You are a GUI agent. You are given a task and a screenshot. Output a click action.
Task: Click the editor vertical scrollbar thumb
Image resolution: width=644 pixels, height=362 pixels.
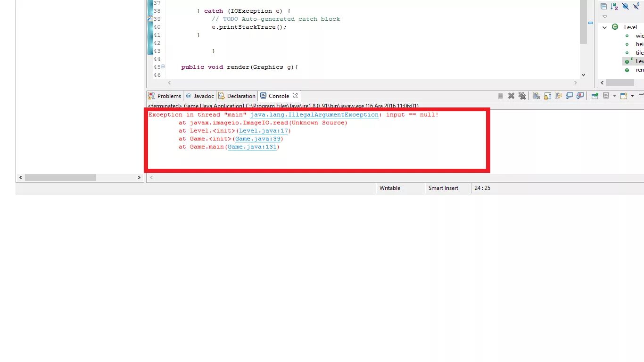(583, 23)
